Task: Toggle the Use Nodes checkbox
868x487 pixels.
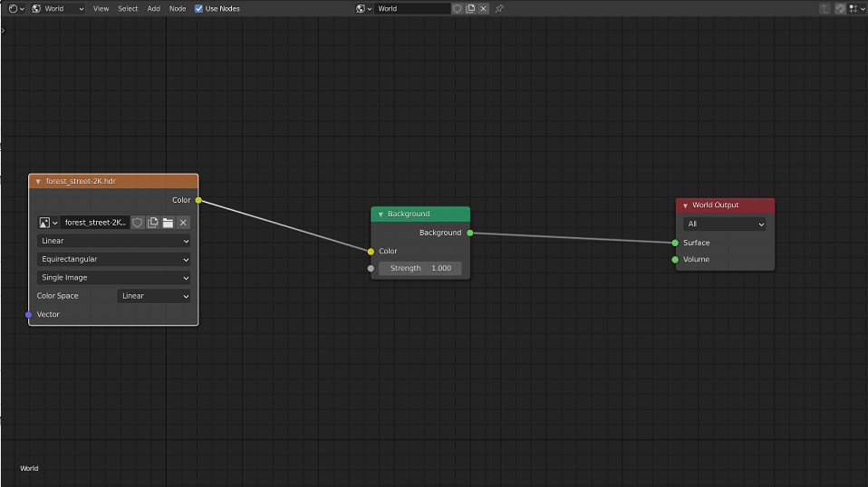Action: 198,8
